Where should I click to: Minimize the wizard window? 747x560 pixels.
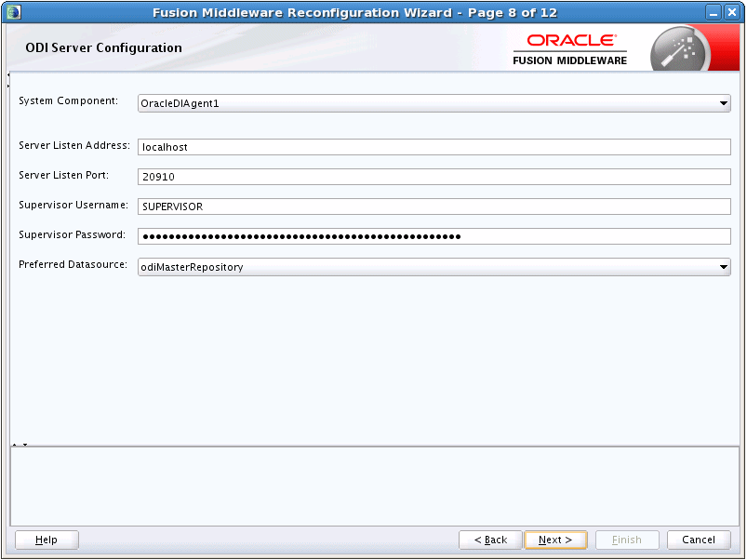(714, 12)
